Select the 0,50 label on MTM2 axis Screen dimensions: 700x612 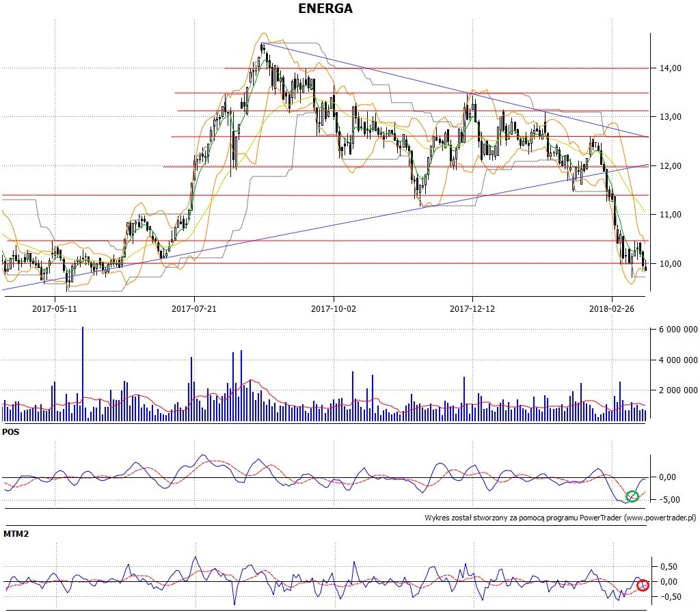(x=669, y=567)
